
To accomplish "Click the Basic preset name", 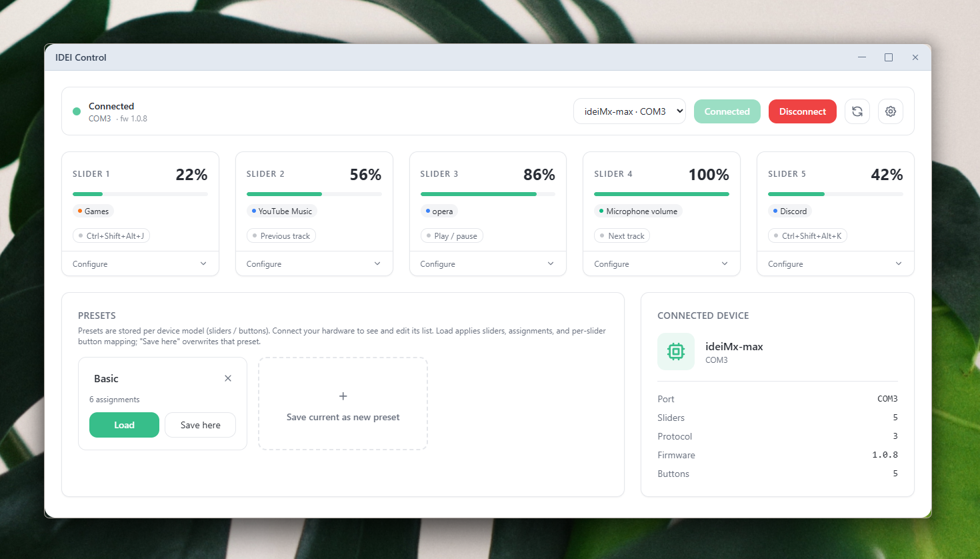I will (106, 378).
